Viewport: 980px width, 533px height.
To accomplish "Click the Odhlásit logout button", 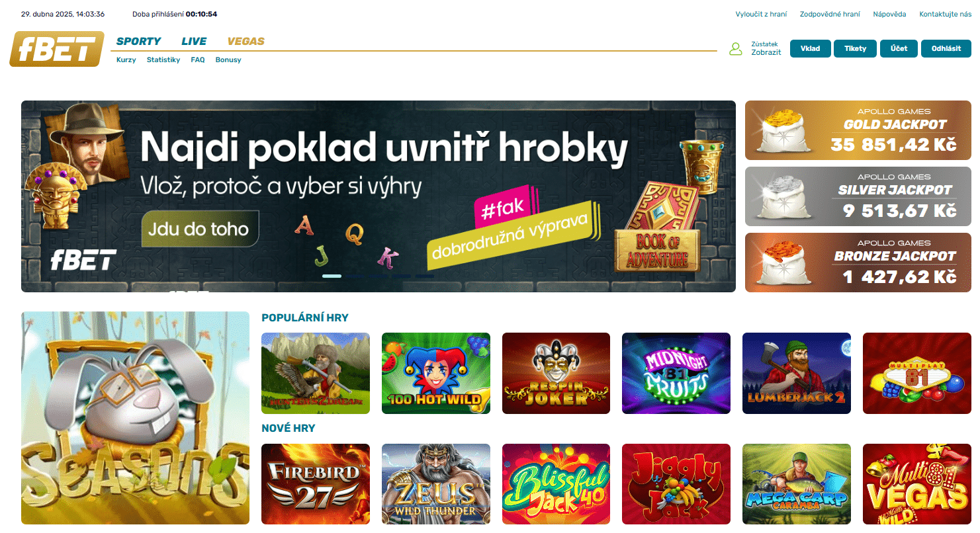I will 946,48.
